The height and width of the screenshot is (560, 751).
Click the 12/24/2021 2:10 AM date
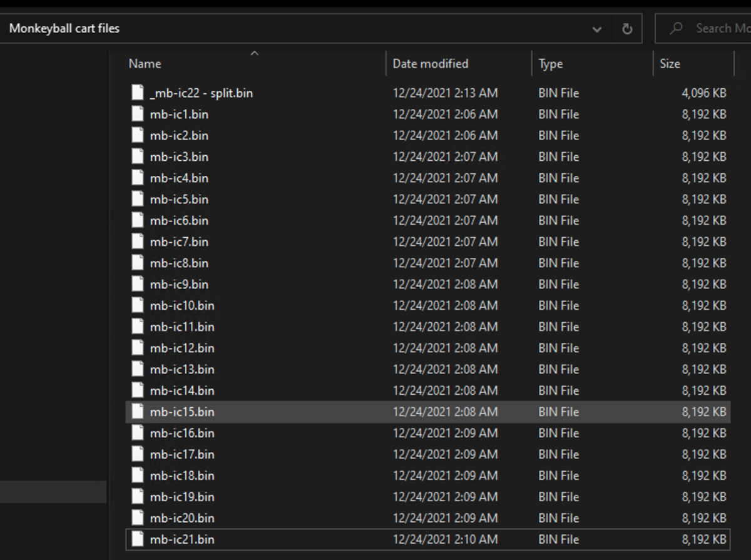[x=445, y=540]
